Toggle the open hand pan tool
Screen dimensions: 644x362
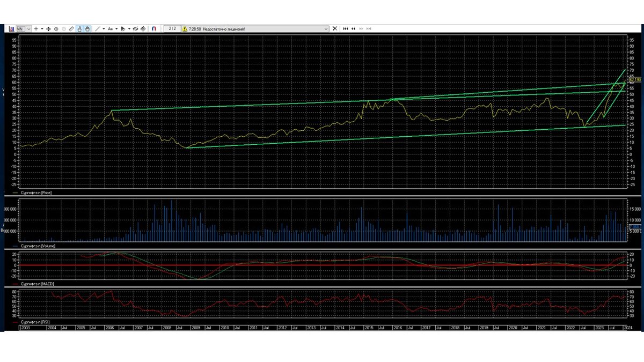(87, 29)
